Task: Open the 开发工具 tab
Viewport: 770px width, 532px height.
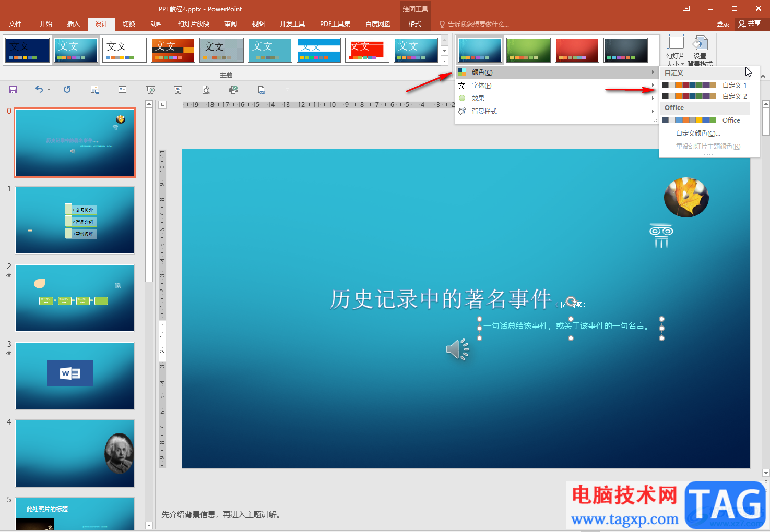Action: pyautogui.click(x=292, y=23)
